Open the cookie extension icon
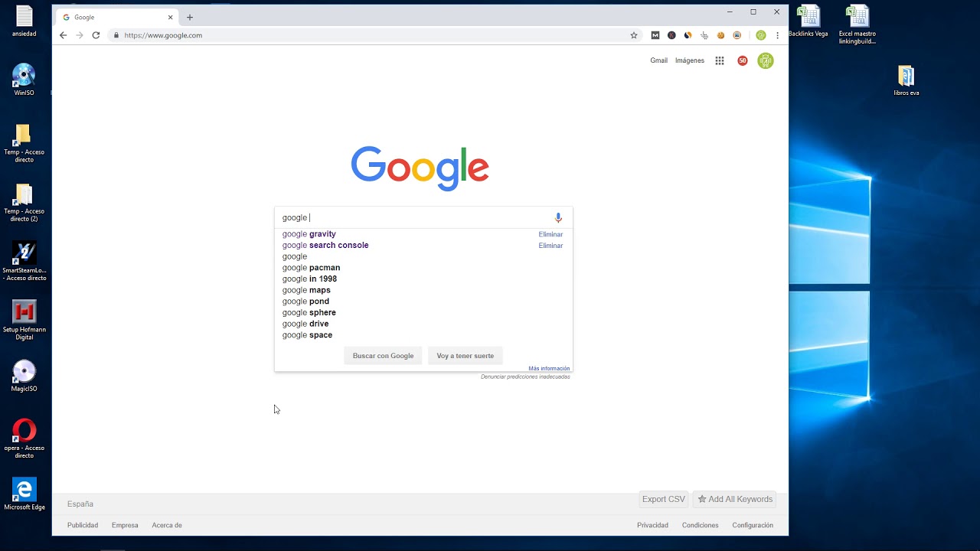This screenshot has width=980, height=551. [720, 35]
